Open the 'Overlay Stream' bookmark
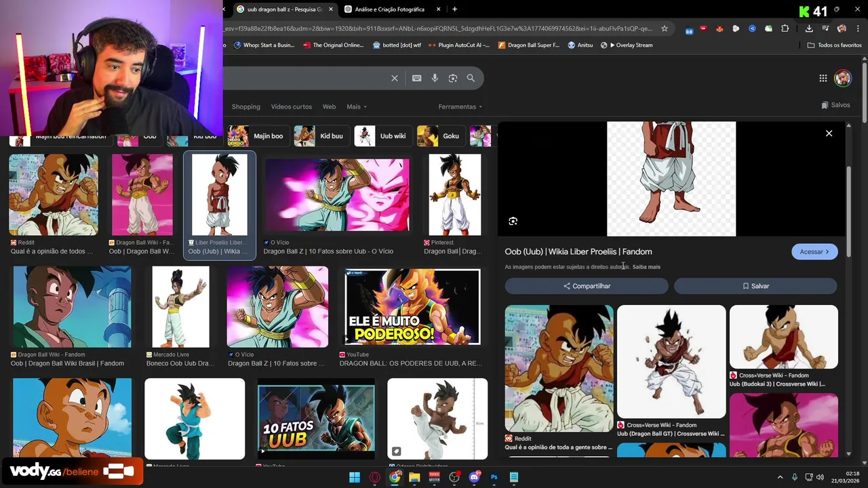Image resolution: width=868 pixels, height=488 pixels. (x=627, y=45)
